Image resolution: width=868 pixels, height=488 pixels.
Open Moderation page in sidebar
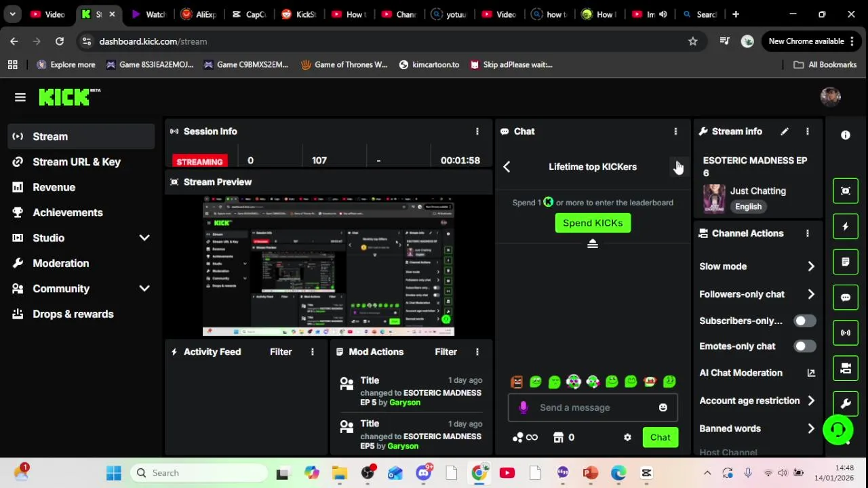point(81,263)
